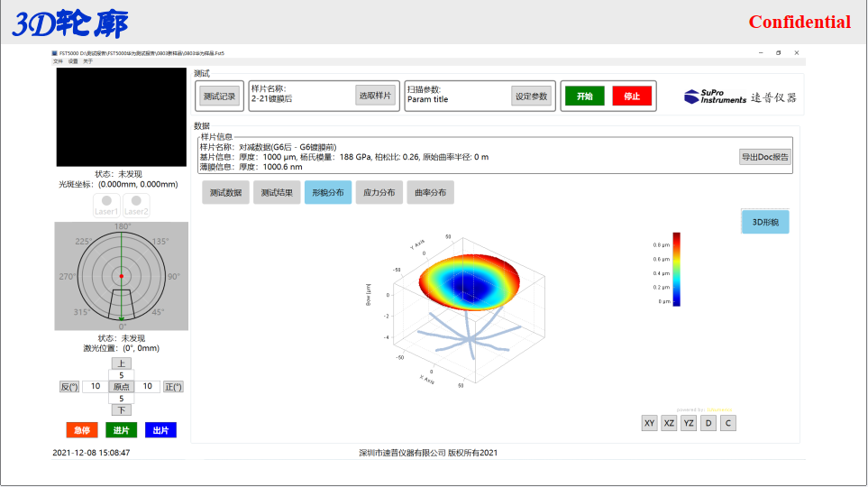The image size is (868, 487).
Task: Return stage to 原点
Action: click(122, 387)
